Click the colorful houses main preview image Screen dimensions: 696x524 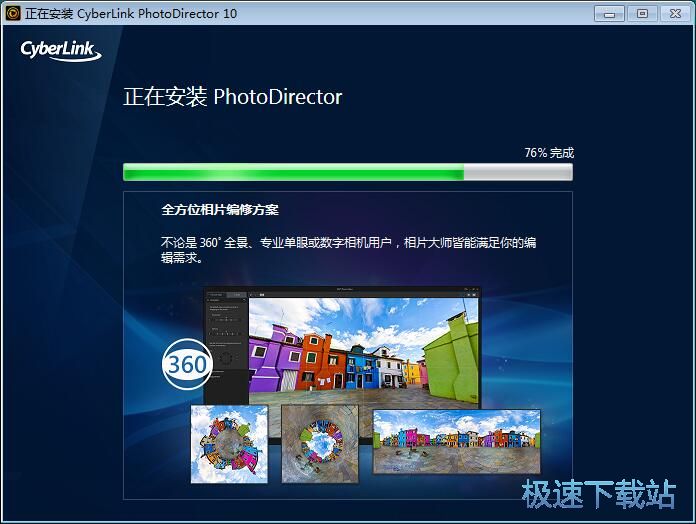[x=364, y=351]
